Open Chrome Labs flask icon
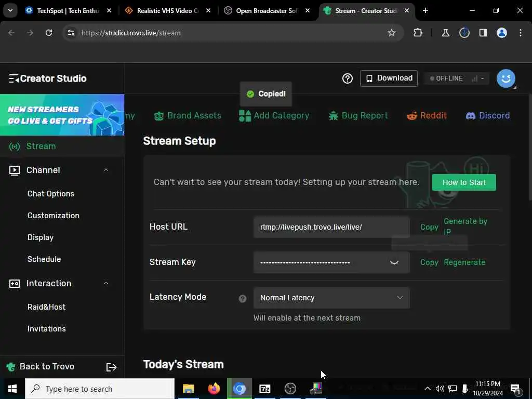532x399 pixels. [445, 33]
